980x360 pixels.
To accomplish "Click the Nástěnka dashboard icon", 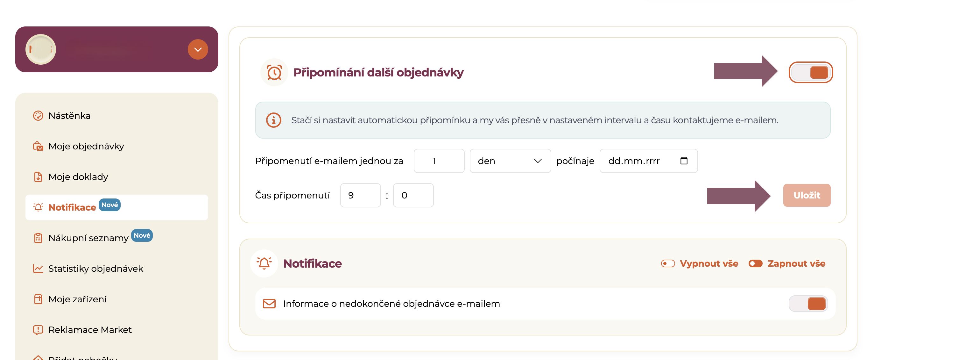I will pos(38,115).
